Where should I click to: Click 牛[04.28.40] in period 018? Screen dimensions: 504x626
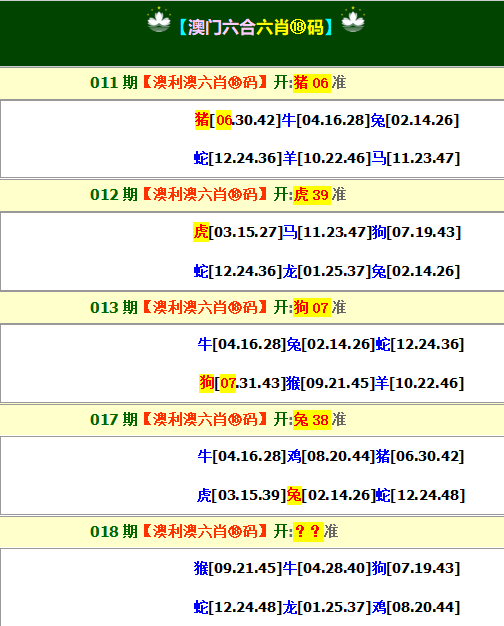327,569
